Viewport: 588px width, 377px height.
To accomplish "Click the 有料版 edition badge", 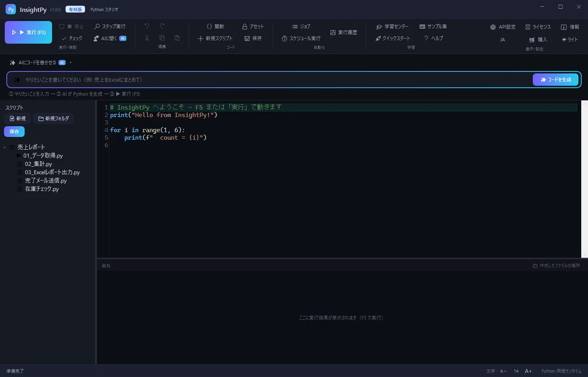I will 75,10.
